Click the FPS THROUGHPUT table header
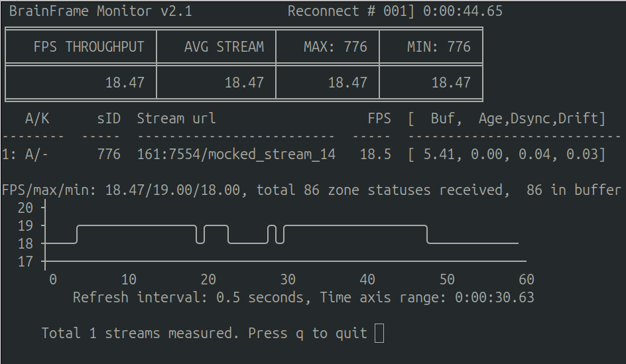Screen dimensions: 626x364 [x=89, y=46]
